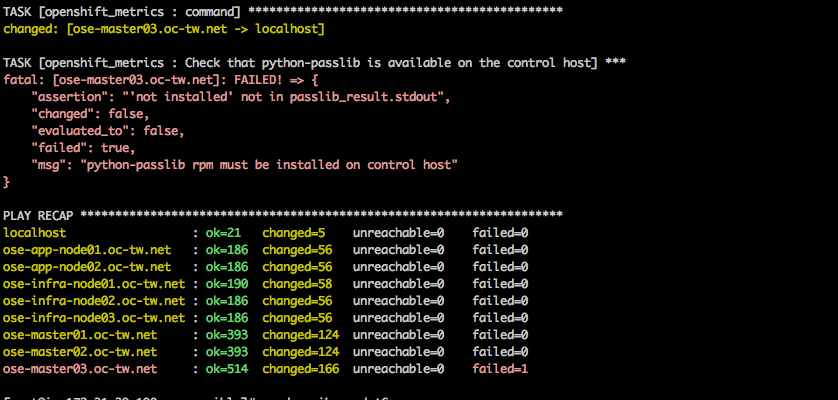Click the PLAY RECAP heading text
Screen dimensions: 838x400
point(41,215)
